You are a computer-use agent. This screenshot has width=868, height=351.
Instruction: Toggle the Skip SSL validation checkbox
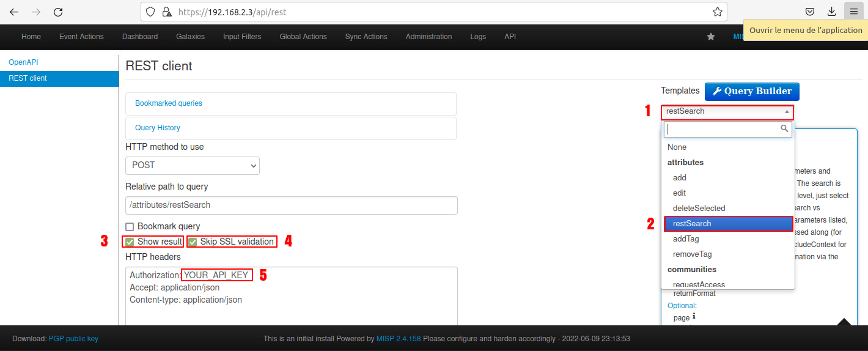coord(193,242)
